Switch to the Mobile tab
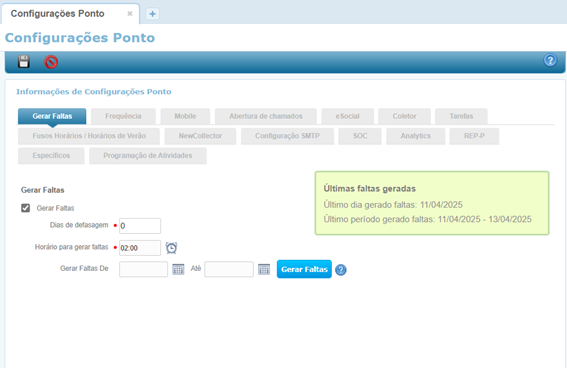This screenshot has width=567, height=368. [x=185, y=116]
